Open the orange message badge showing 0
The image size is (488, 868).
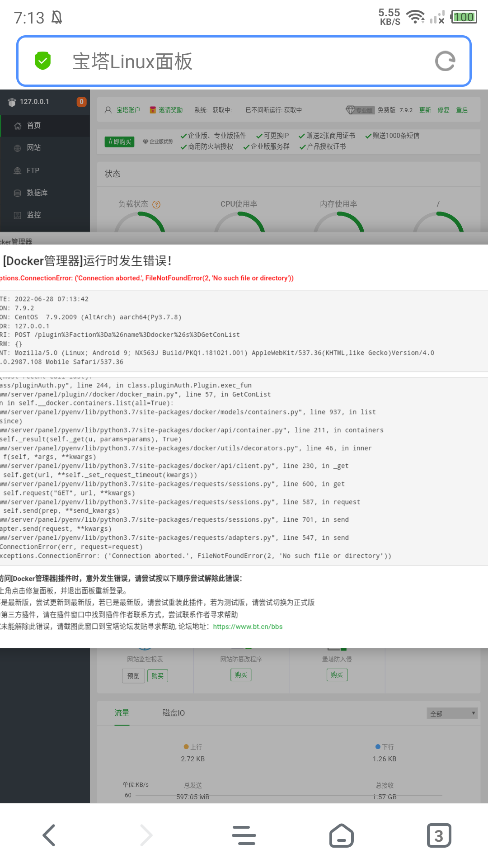click(81, 102)
